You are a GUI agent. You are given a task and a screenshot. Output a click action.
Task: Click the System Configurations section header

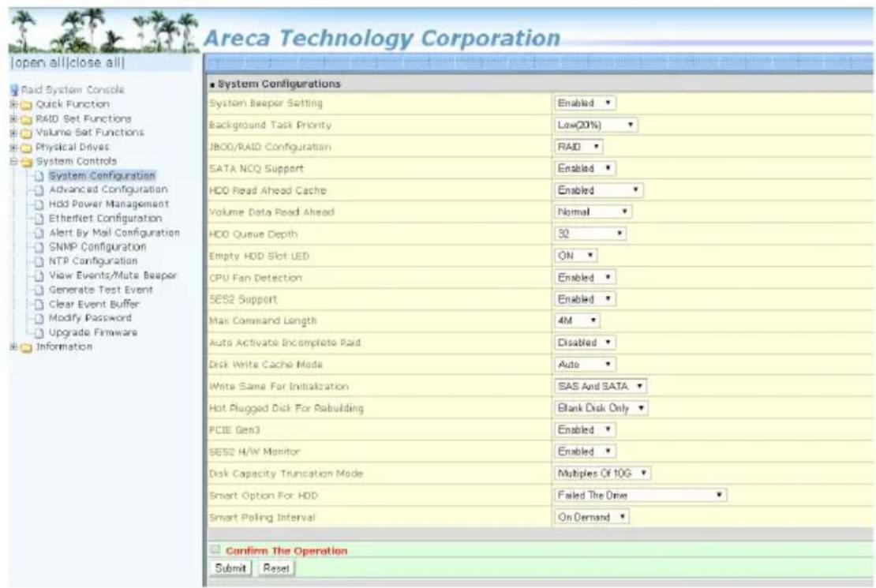pyautogui.click(x=279, y=84)
